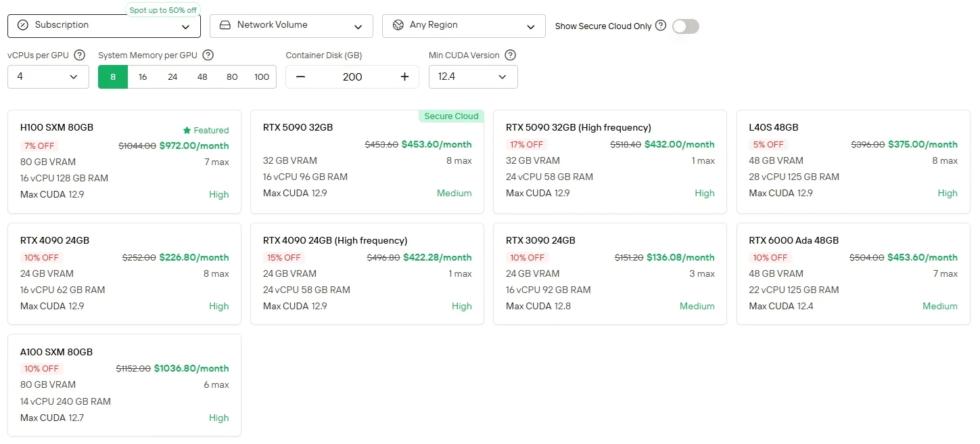The width and height of the screenshot is (980, 444).
Task: Open help icon for Show Secure Cloud Only
Action: coord(661,26)
